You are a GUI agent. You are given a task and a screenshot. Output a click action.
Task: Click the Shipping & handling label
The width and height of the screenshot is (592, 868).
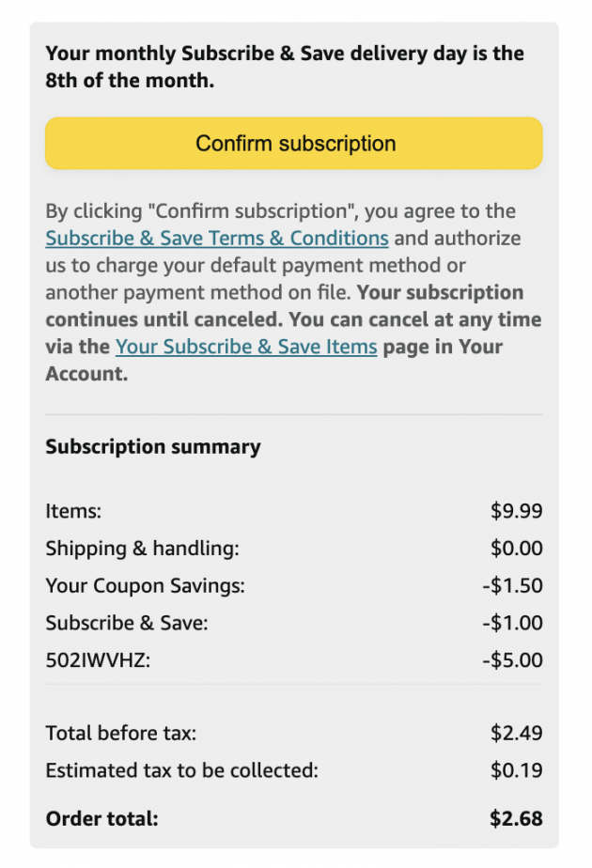pos(143,549)
